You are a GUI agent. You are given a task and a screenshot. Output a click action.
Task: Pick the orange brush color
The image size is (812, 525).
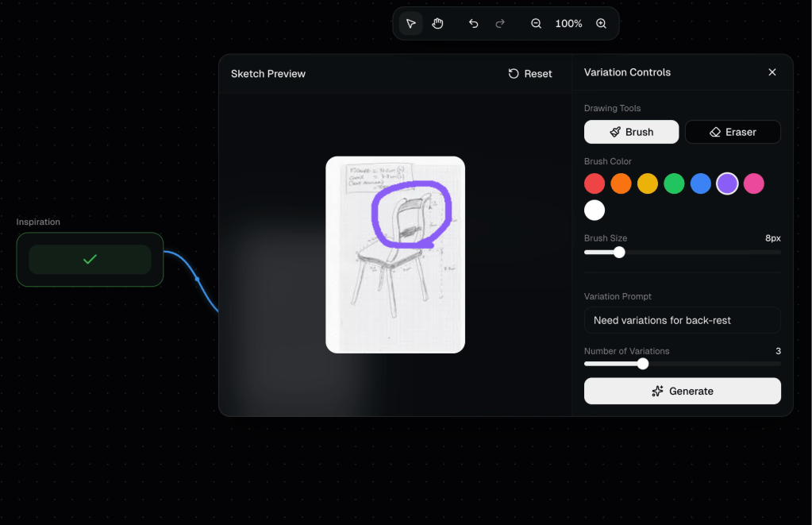pos(622,184)
